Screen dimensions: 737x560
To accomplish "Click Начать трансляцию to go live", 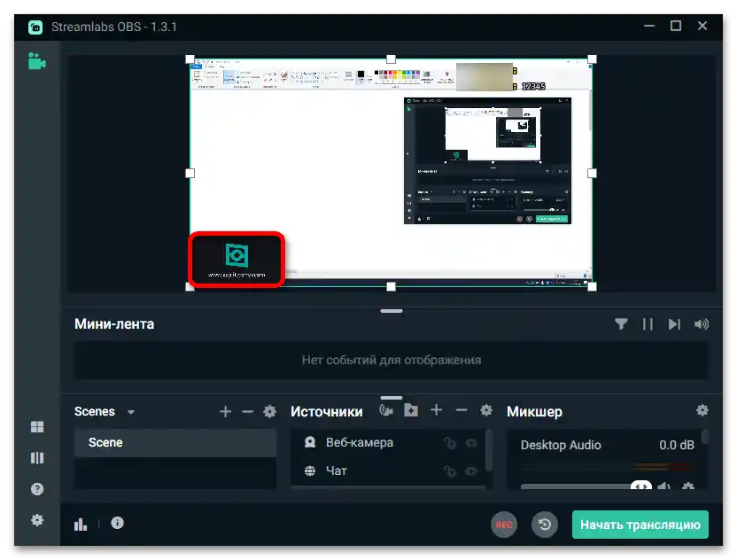I will tap(640, 525).
